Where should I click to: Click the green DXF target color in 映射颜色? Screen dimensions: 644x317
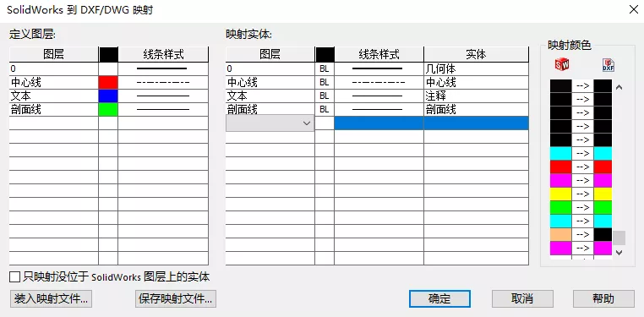[603, 207]
